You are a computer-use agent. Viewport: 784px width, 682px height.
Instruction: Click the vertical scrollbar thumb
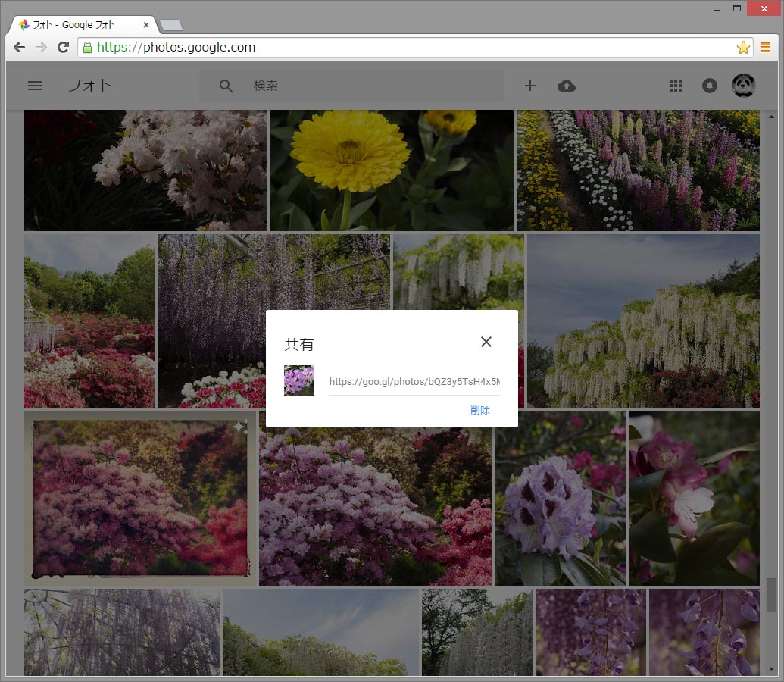pyautogui.click(x=771, y=594)
